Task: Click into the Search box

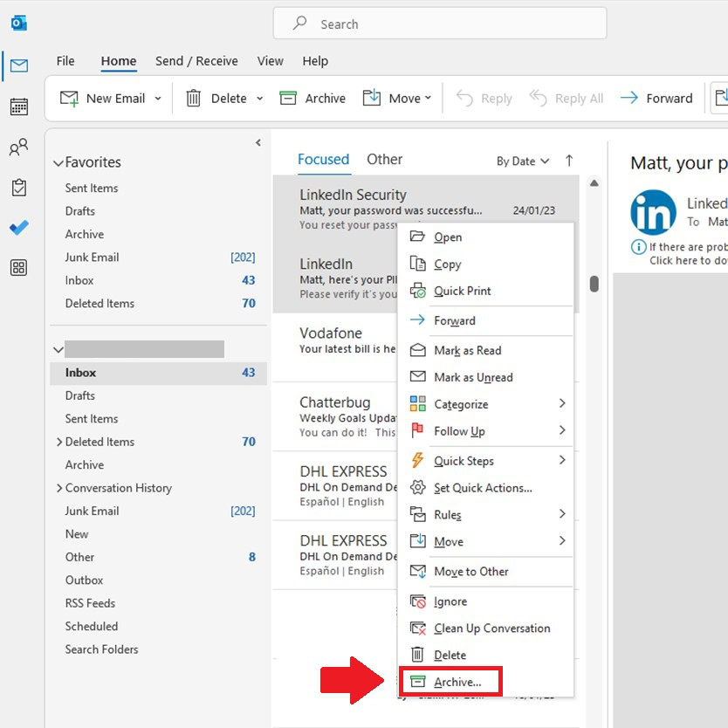Action: 440,24
